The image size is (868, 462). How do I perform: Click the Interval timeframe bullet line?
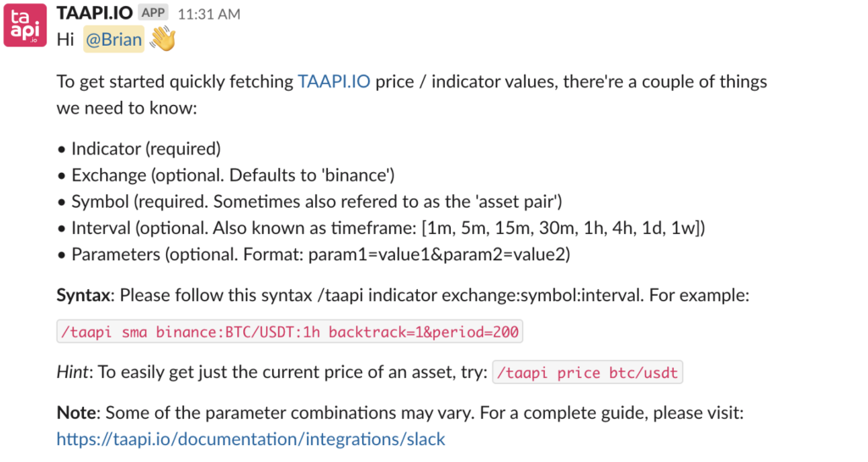pyautogui.click(x=388, y=228)
